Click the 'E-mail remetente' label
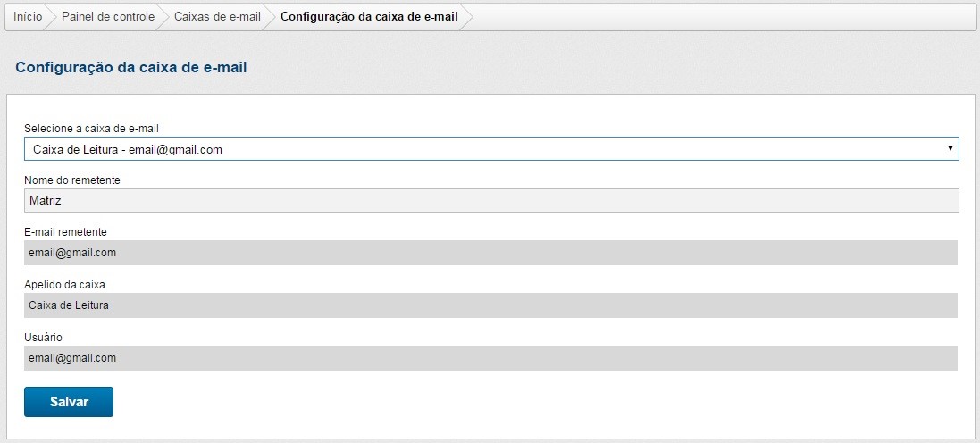The width and height of the screenshot is (980, 443). 66,232
